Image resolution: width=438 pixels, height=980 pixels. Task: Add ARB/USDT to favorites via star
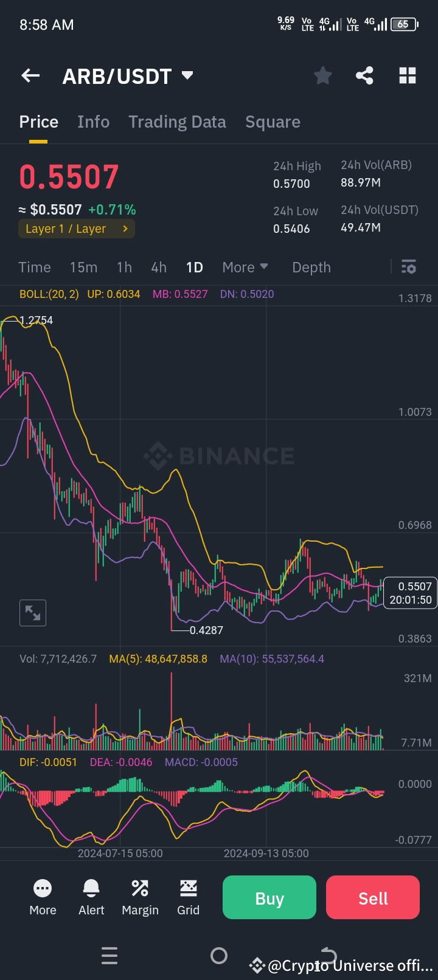tap(322, 75)
